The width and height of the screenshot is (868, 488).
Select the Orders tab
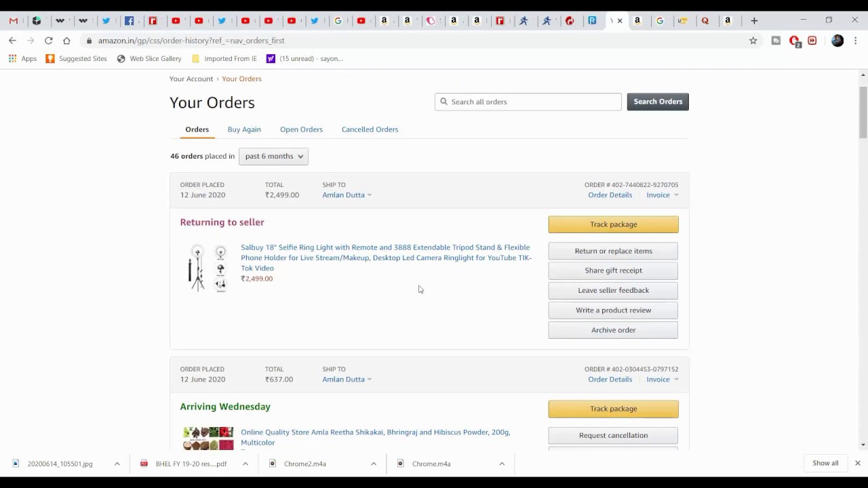click(x=197, y=129)
